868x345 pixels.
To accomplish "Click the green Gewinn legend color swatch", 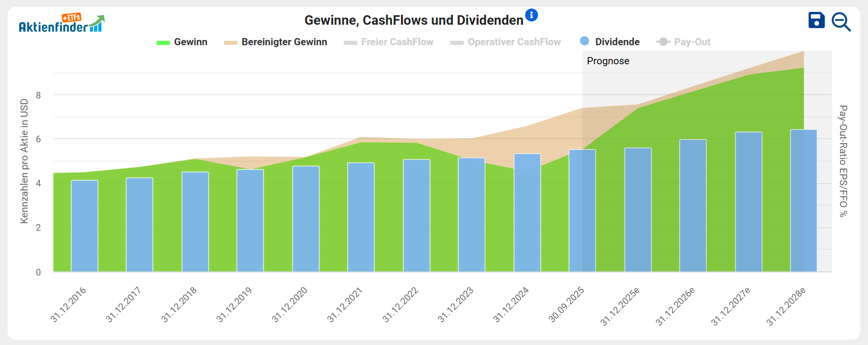I will (163, 43).
